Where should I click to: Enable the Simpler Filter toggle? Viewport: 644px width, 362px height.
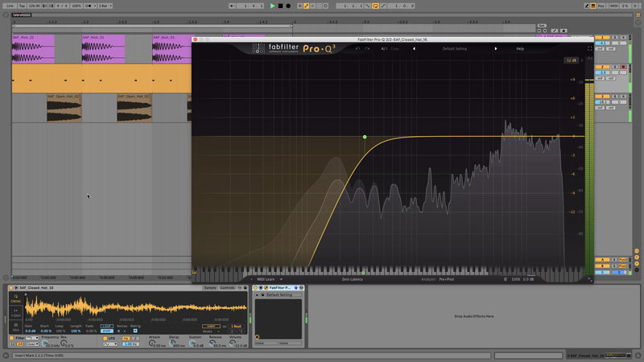click(x=11, y=338)
